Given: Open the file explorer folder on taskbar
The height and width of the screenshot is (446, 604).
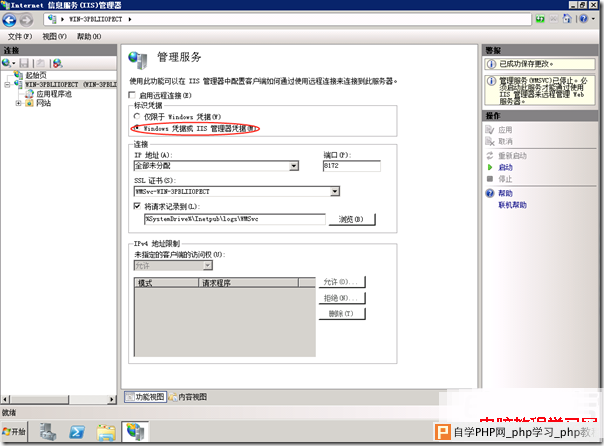Looking at the screenshot, I should pos(105,431).
